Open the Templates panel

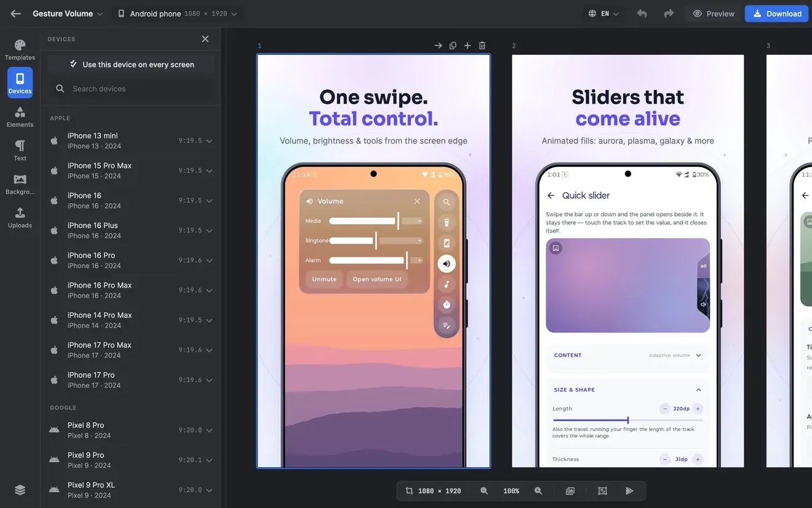click(x=20, y=50)
